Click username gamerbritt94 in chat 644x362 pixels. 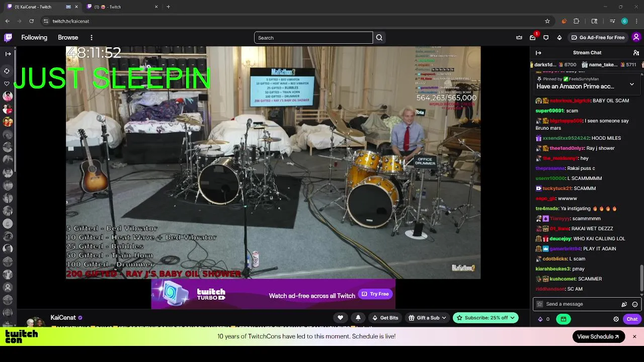coord(565,248)
